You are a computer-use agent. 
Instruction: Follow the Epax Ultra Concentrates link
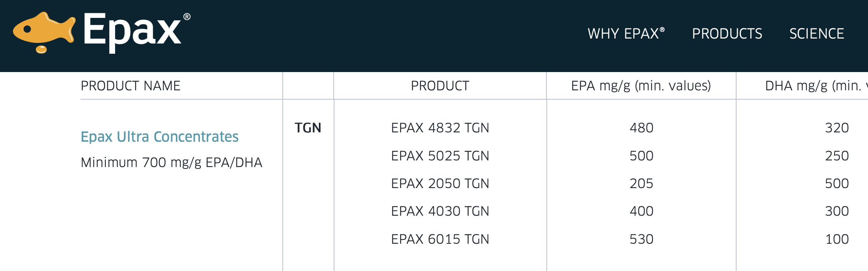(x=159, y=137)
